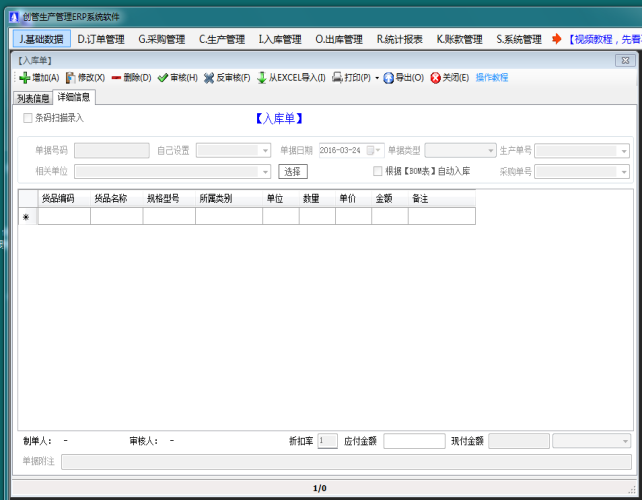The image size is (643, 501).
Task: Click the 导出 (Export) icon
Action: click(x=388, y=78)
